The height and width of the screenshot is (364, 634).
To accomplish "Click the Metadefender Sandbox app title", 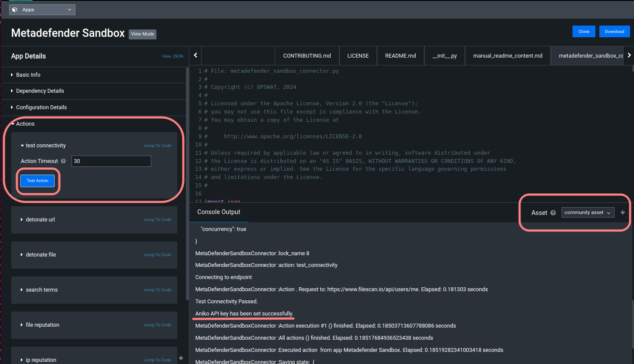I will pyautogui.click(x=68, y=33).
